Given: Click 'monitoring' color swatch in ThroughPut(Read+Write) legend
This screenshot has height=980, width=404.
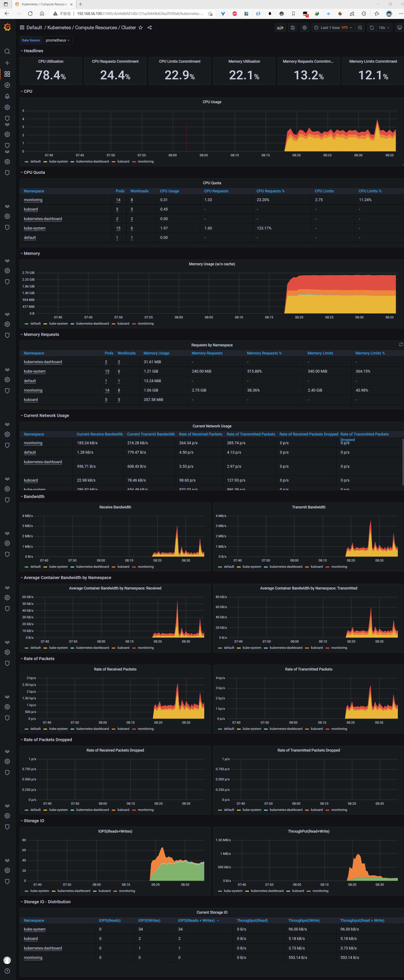Looking at the screenshot, I should click(x=308, y=891).
